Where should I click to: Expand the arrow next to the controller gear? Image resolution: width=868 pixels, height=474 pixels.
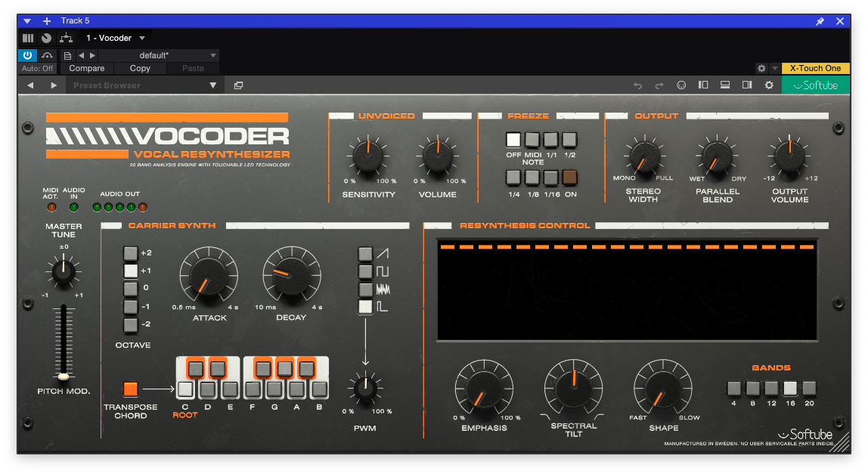point(774,68)
